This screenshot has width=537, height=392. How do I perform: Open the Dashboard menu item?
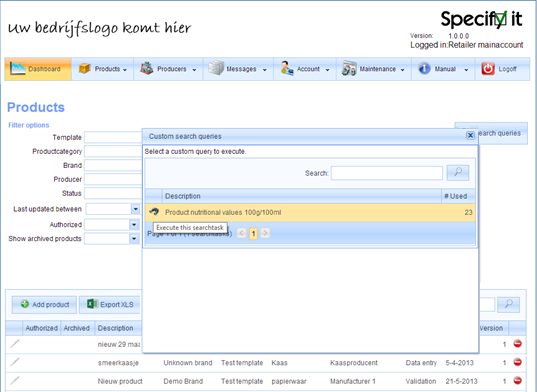coord(38,69)
